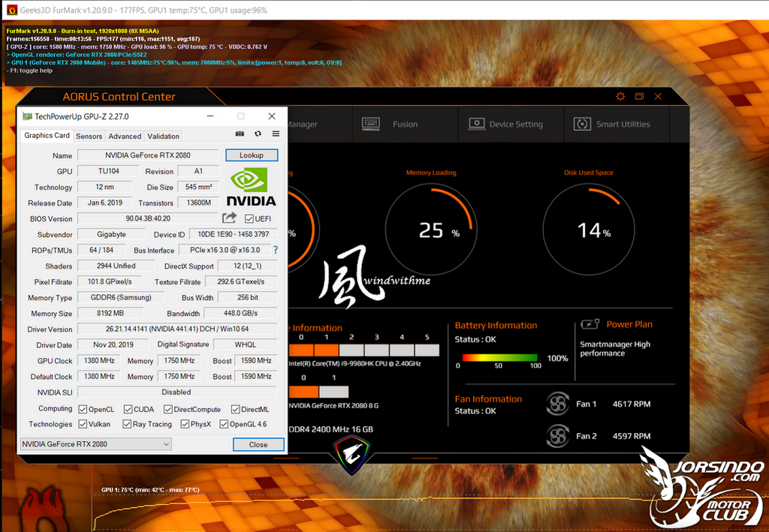Click the NVIDIA SLI Disabled field

click(x=176, y=392)
